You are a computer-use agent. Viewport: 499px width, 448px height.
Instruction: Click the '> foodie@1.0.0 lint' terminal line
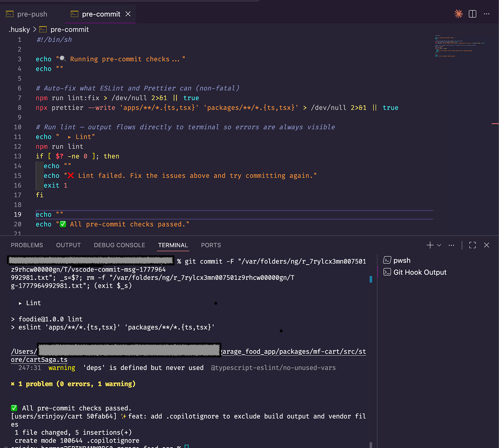[47, 319]
